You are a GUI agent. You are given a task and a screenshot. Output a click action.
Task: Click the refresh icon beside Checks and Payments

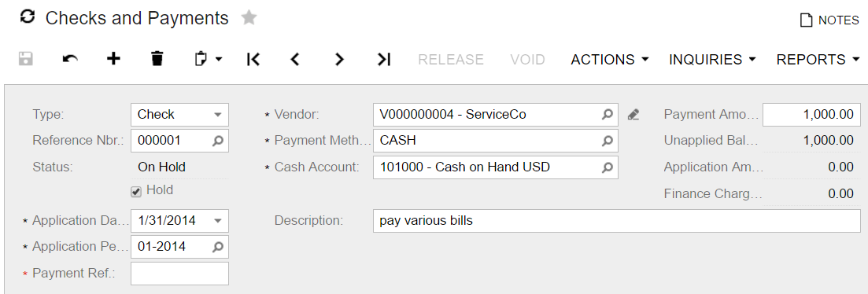tap(27, 17)
